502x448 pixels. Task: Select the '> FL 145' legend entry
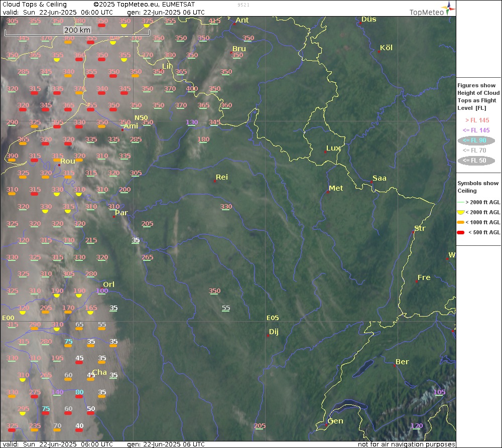(477, 120)
